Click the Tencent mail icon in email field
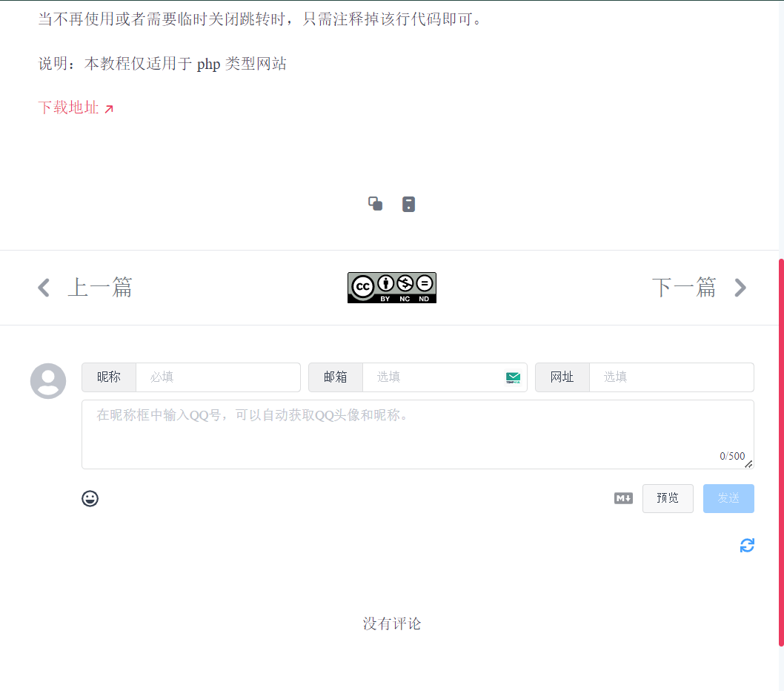The image size is (784, 691). pyautogui.click(x=512, y=377)
